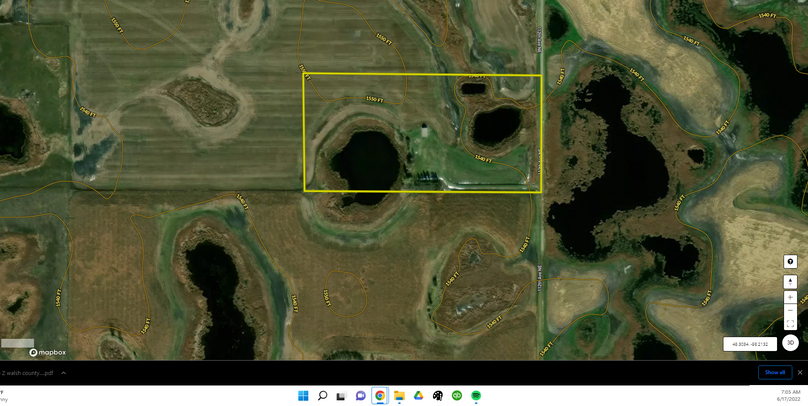This screenshot has height=406, width=808.
Task: Open taskbar Search
Action: 322,396
